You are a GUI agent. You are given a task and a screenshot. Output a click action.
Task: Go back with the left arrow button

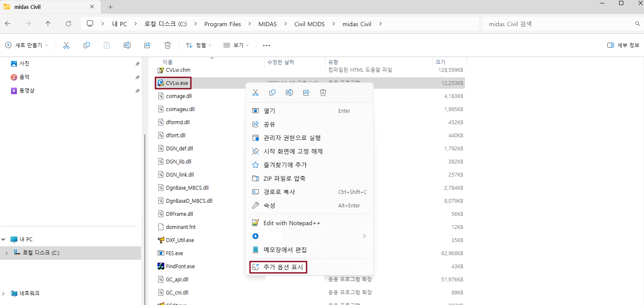[x=8, y=24]
